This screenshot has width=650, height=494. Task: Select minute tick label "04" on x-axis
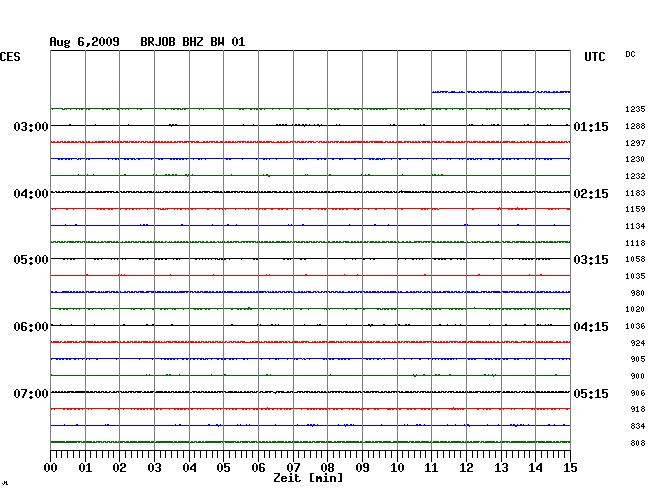(189, 468)
